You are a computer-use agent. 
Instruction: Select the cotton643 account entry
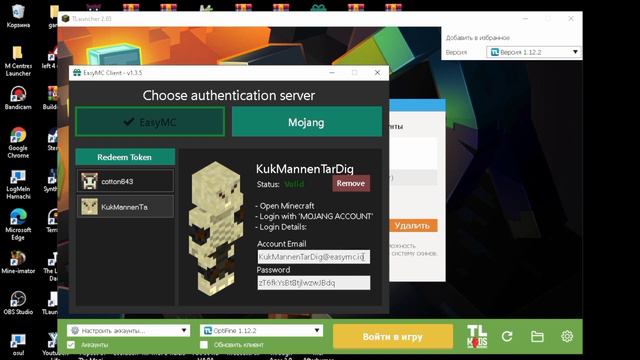point(125,181)
